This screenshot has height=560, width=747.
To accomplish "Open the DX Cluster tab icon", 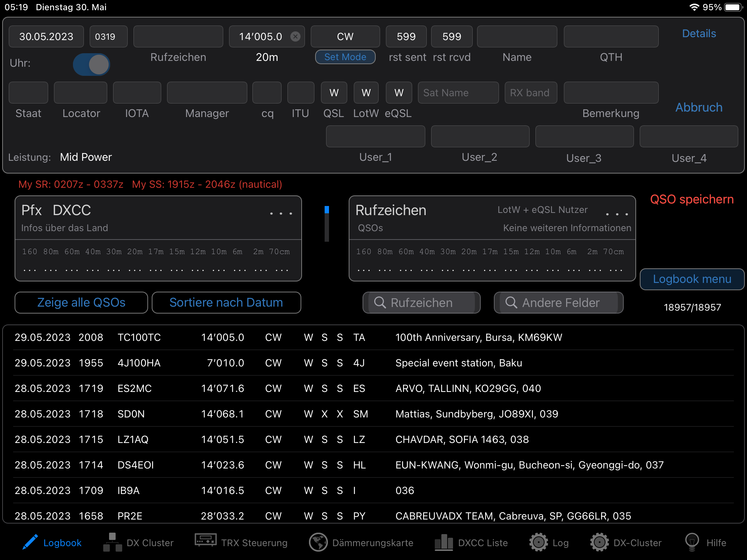I will pos(113,542).
